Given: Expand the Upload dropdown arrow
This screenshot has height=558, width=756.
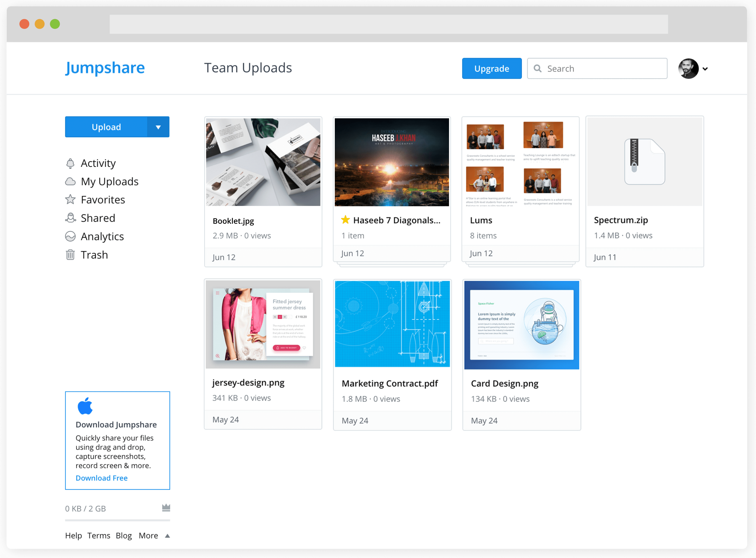Looking at the screenshot, I should 158,127.
